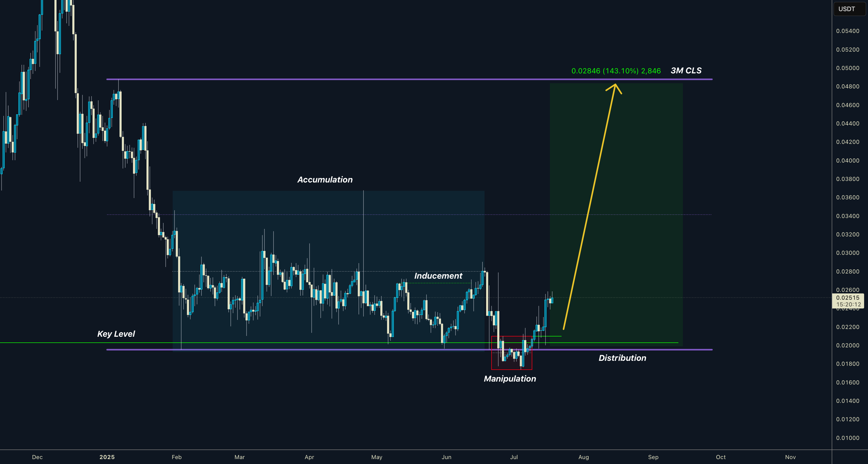
Task: Select the red manipulation rectangle
Action: coord(512,353)
